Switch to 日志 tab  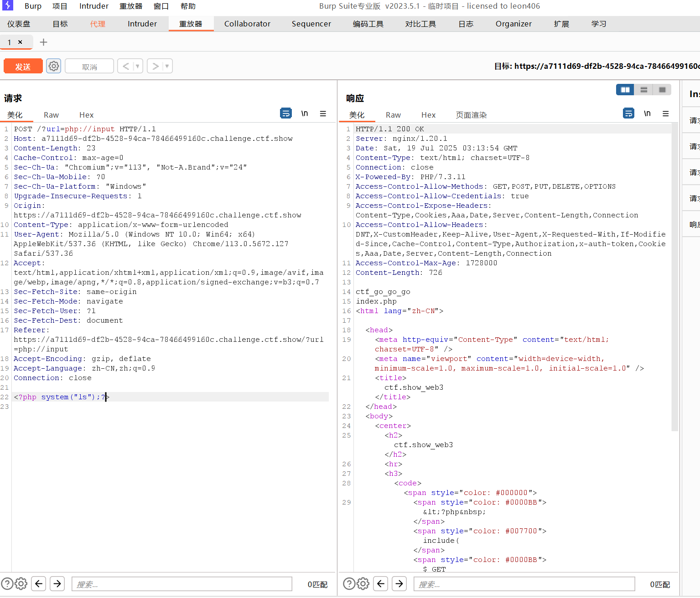pyautogui.click(x=466, y=24)
